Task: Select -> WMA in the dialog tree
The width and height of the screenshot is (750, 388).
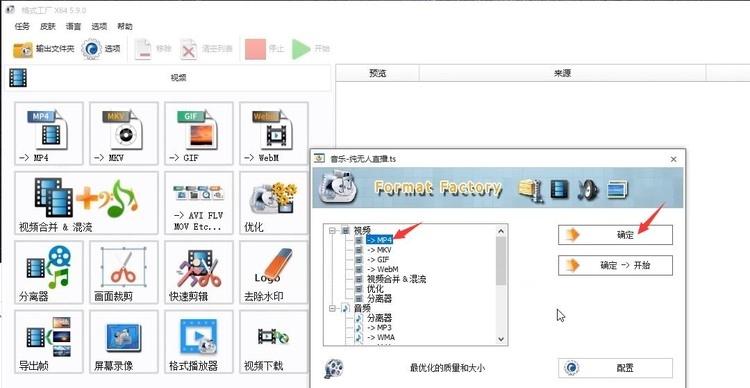Action: tap(381, 338)
